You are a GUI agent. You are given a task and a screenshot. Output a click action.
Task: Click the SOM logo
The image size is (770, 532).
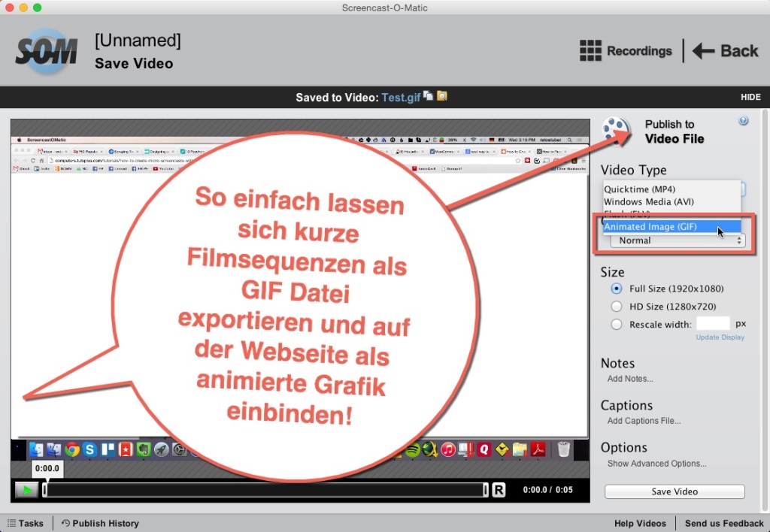[46, 51]
